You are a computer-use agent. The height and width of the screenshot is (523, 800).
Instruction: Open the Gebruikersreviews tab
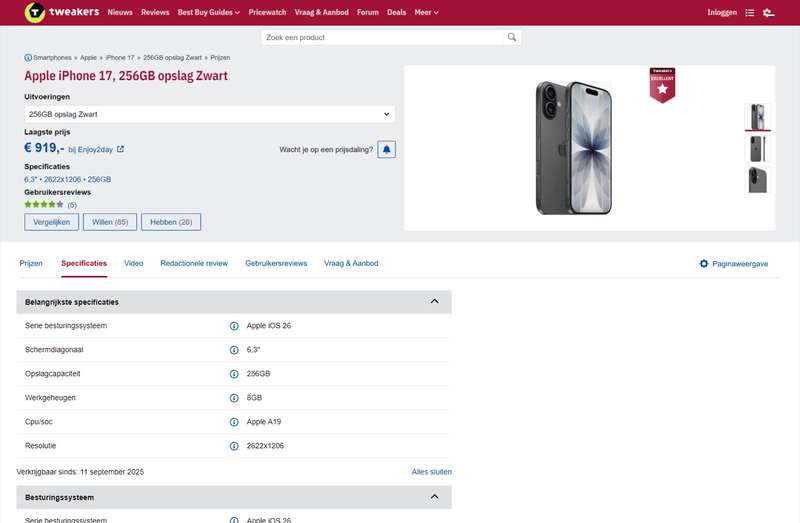(x=276, y=263)
